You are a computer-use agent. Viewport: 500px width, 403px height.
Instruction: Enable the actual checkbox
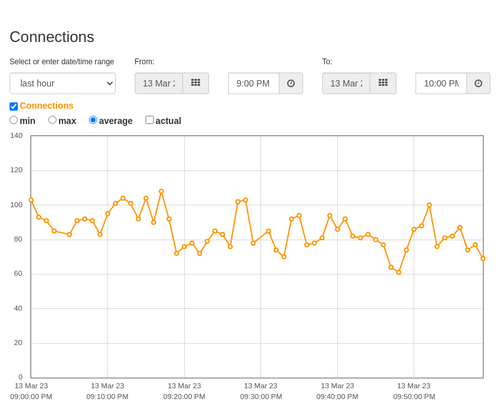point(150,120)
